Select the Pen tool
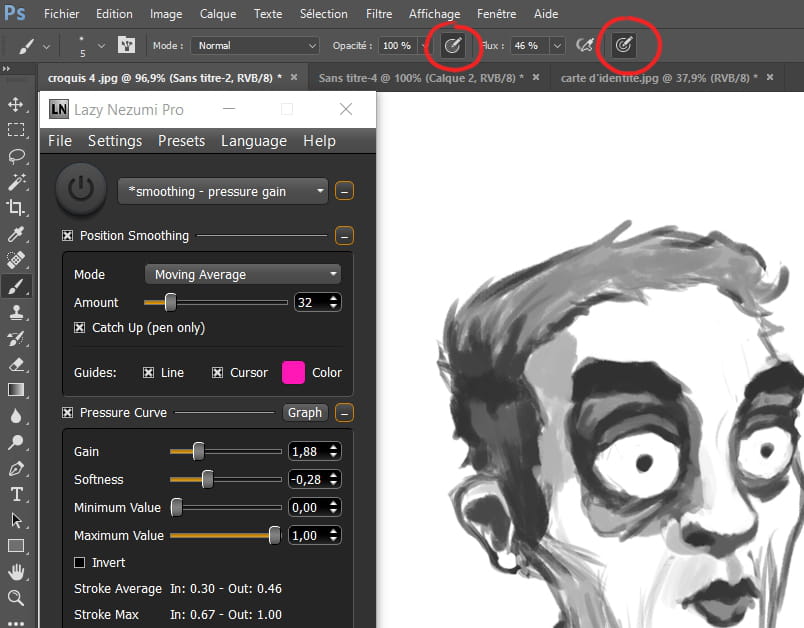804x628 pixels. [16, 469]
